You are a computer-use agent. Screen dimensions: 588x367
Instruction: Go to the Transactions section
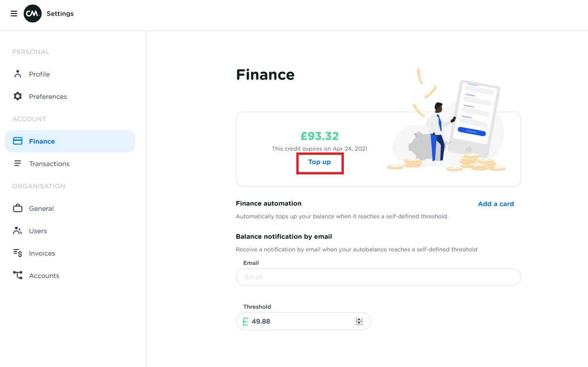coord(49,164)
